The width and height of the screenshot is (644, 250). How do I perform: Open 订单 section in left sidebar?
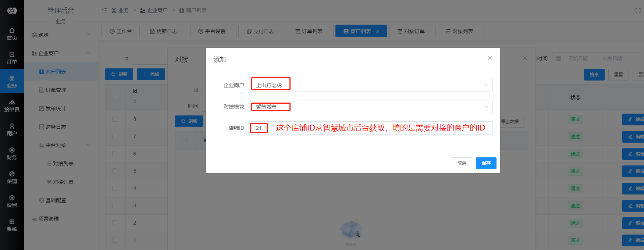pyautogui.click(x=12, y=58)
